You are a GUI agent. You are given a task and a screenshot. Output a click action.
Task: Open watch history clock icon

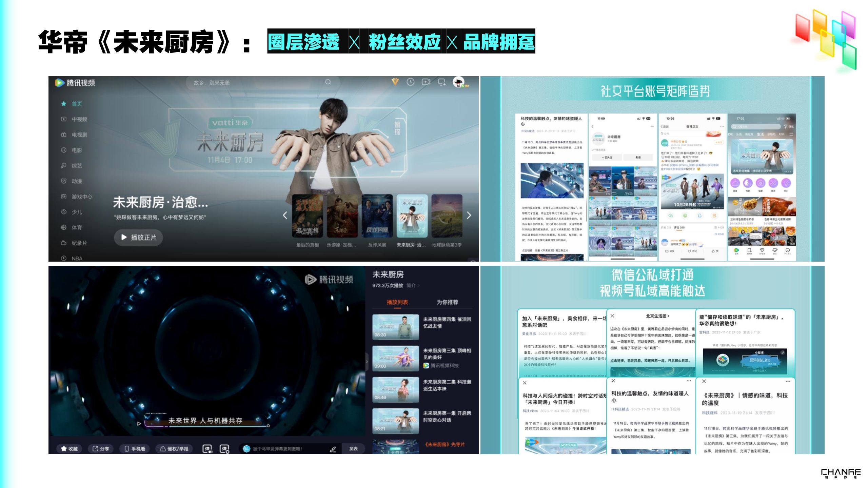(410, 82)
